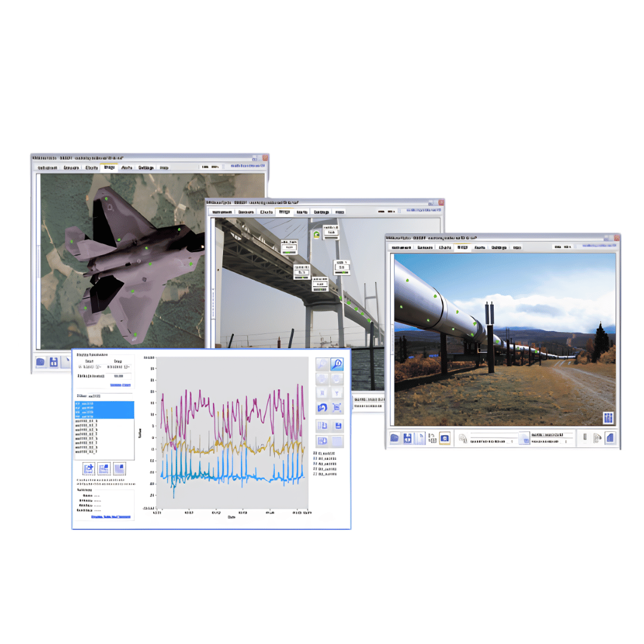Click green sensor marker nearest the pipeline's front end
The width and height of the screenshot is (644, 644).
407,280
